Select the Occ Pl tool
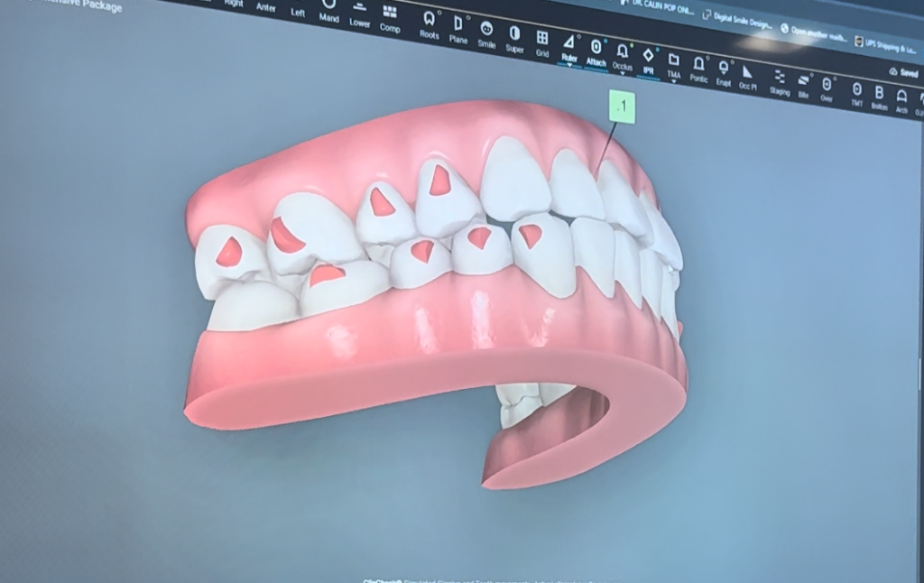The width and height of the screenshot is (924, 583). coord(748,78)
